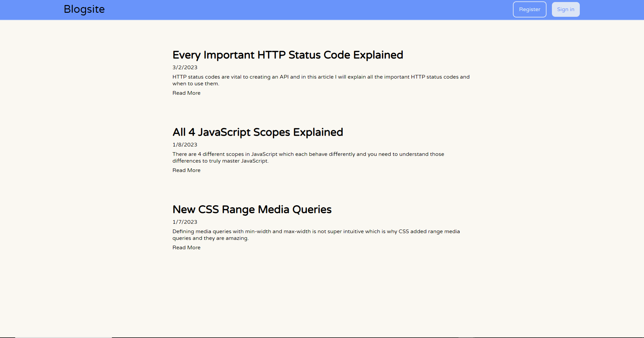Open All 4 JavaScript Scopes Explained post

[x=258, y=132]
